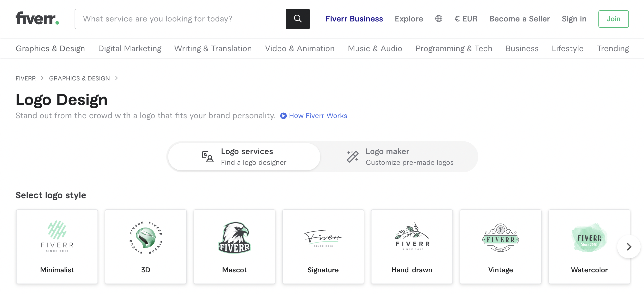The image size is (644, 294).
Task: Open Video & Animation category
Action: click(x=300, y=49)
